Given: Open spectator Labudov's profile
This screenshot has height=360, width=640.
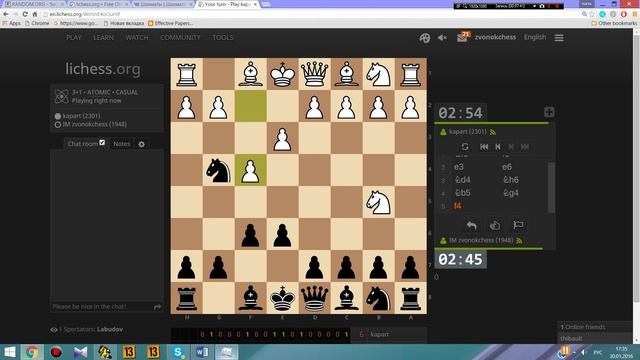Looking at the screenshot, I should coord(110,329).
